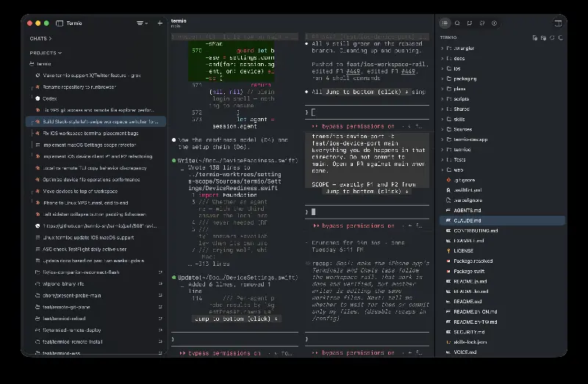
Task: Click the fourth right-panel toolbar icon
Action: (x=482, y=23)
